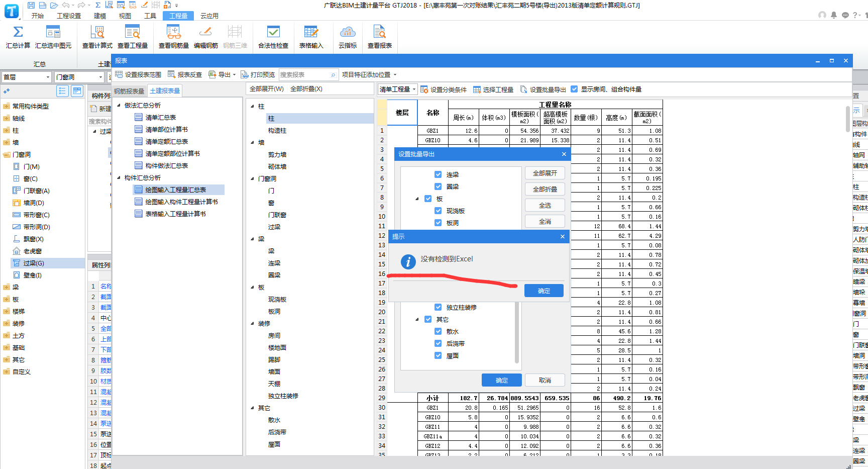Click the save icon in title bar

31,5
